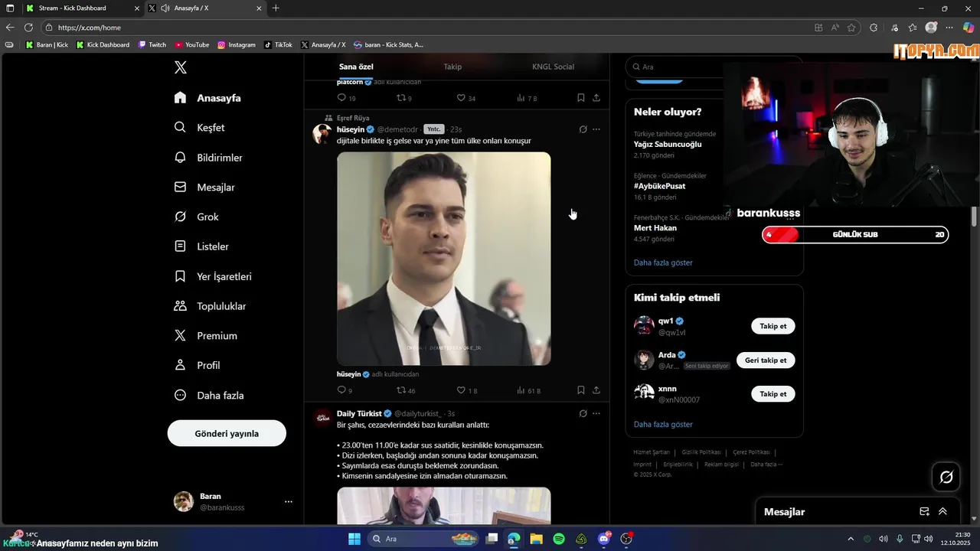The height and width of the screenshot is (551, 980).
Task: Switch to Sana özel tab
Action: coord(356,67)
